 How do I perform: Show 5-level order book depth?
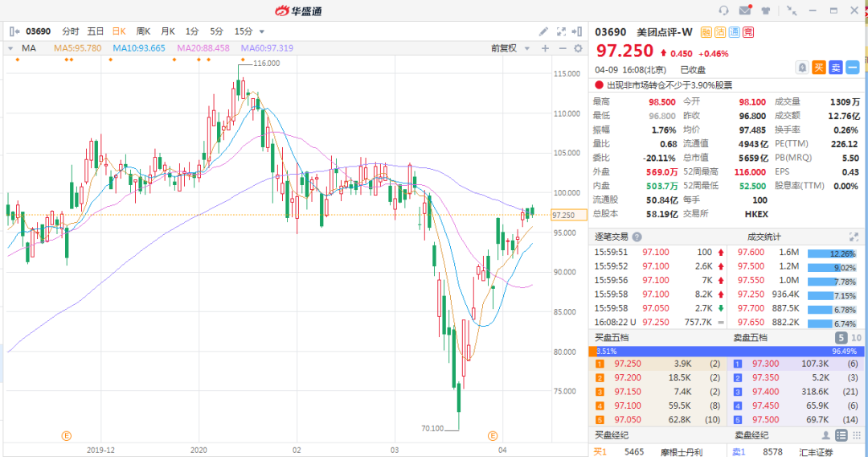click(x=841, y=337)
